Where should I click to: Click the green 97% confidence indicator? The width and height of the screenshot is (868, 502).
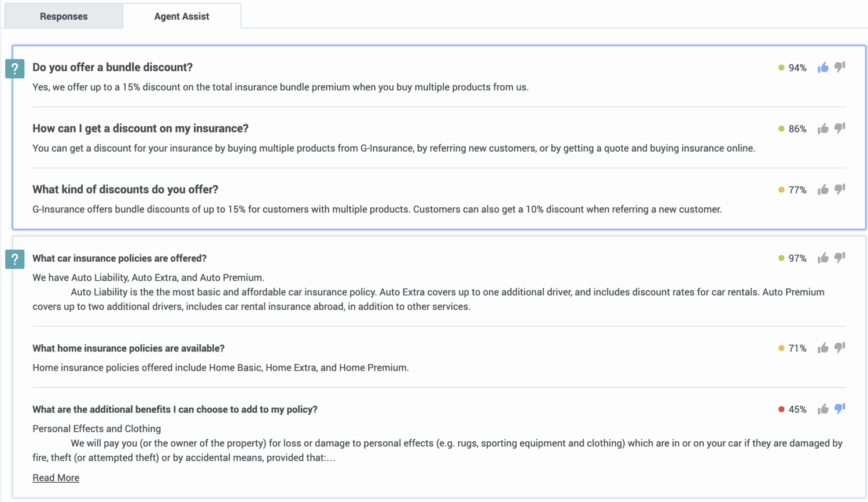click(792, 258)
